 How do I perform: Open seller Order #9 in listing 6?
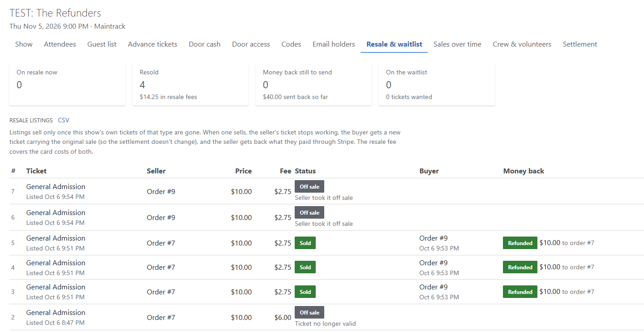161,218
